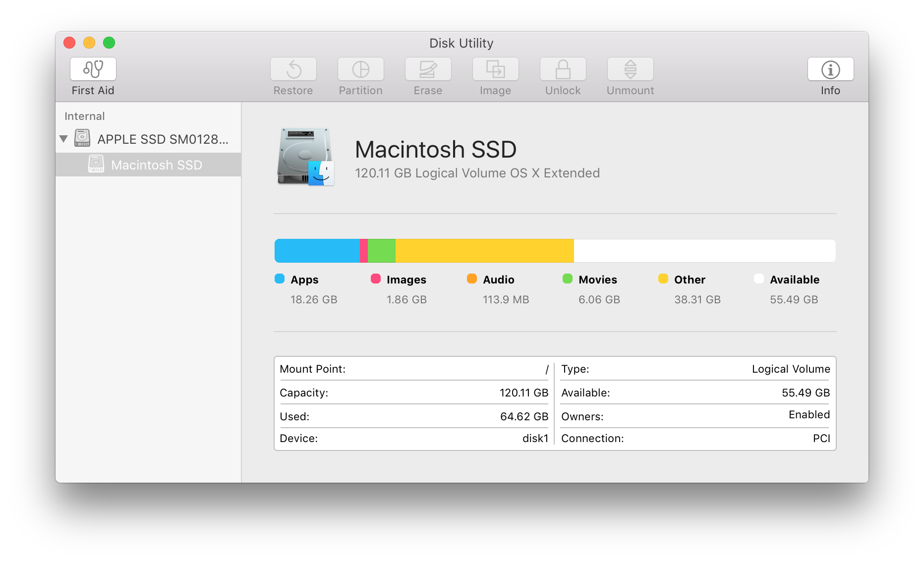The width and height of the screenshot is (924, 562).
Task: Click the 120.11 GB Logical Volume subtitle
Action: pos(477,173)
